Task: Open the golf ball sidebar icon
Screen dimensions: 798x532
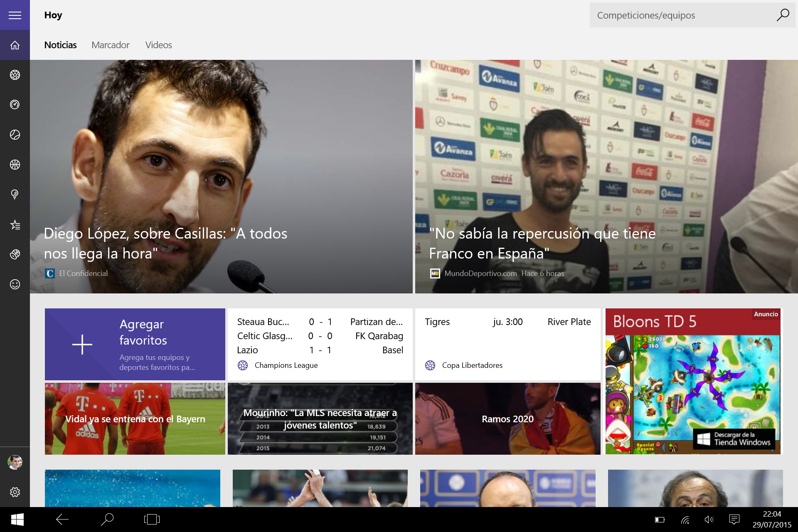Action: point(15,195)
